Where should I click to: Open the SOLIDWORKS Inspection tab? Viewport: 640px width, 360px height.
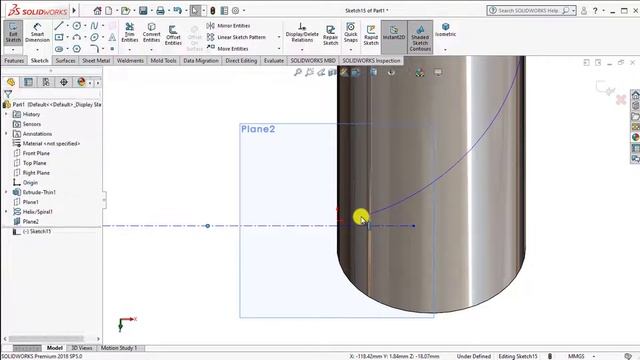[x=371, y=60]
